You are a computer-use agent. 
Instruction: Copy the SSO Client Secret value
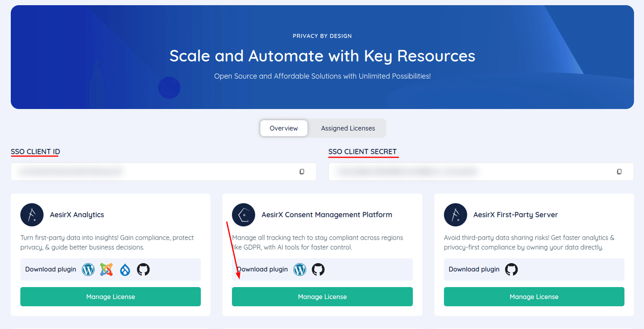point(619,171)
